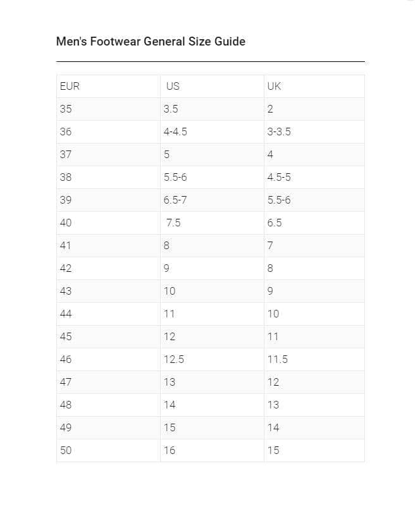Screen dimensions: 420x509
Task: Select the EUR 42 cell
Action: 66,268
